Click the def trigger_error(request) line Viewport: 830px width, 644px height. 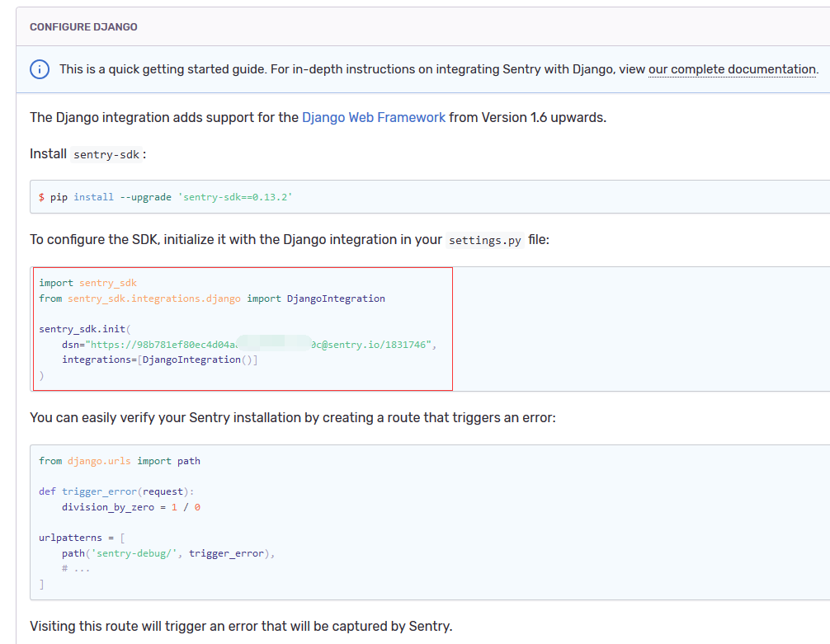coord(116,491)
